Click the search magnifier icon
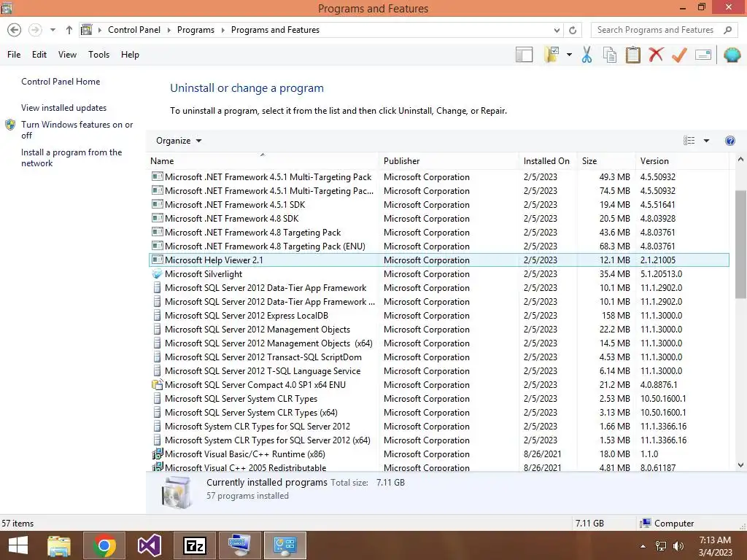The height and width of the screenshot is (560, 747). click(x=727, y=30)
